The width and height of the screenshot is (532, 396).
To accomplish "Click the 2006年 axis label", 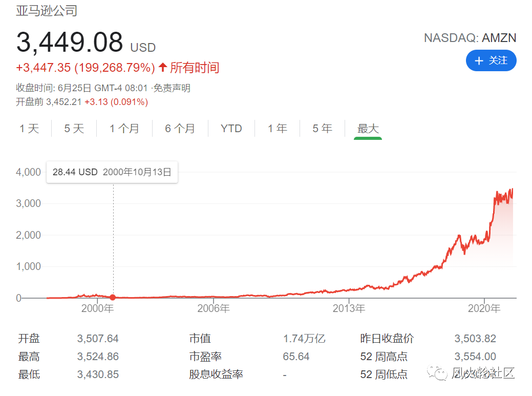I will tap(214, 308).
